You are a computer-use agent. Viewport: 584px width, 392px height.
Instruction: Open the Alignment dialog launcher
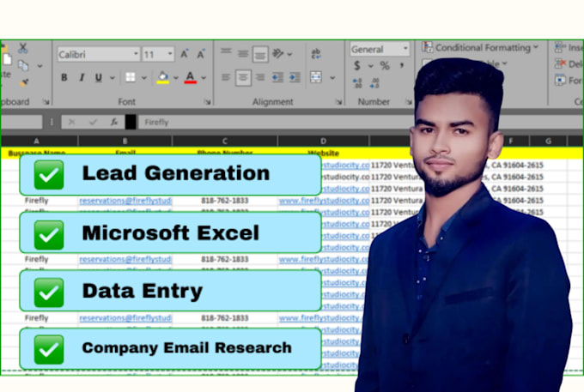[338, 102]
